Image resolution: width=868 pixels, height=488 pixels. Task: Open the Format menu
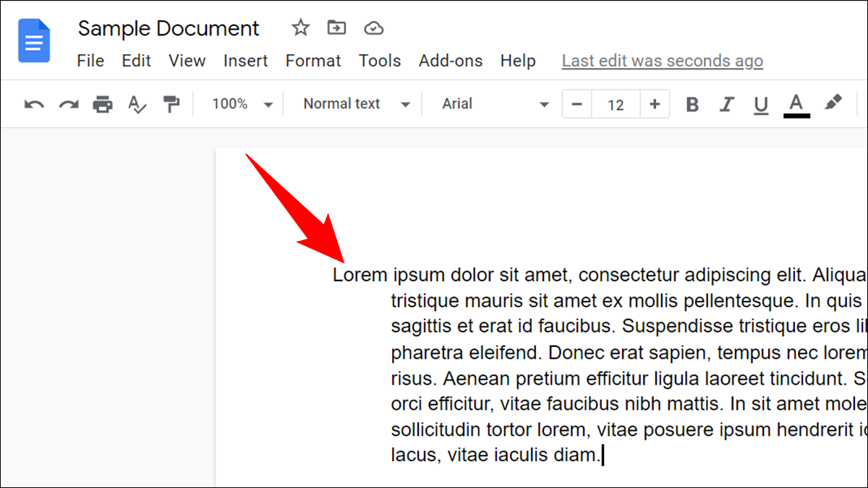click(x=313, y=61)
